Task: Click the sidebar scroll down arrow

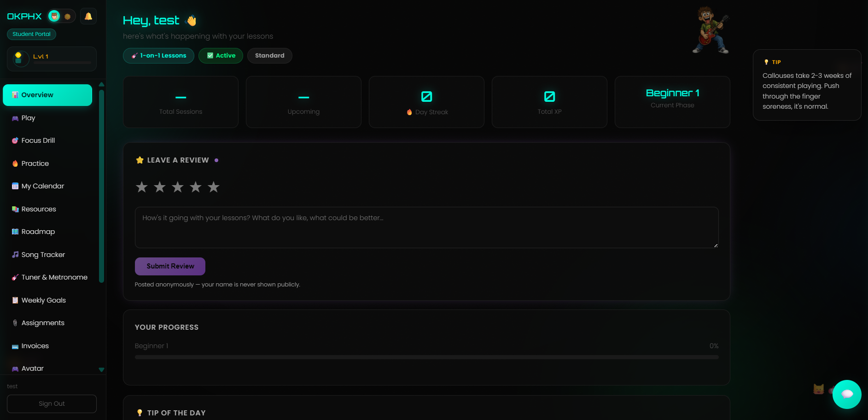Action: pos(101,370)
